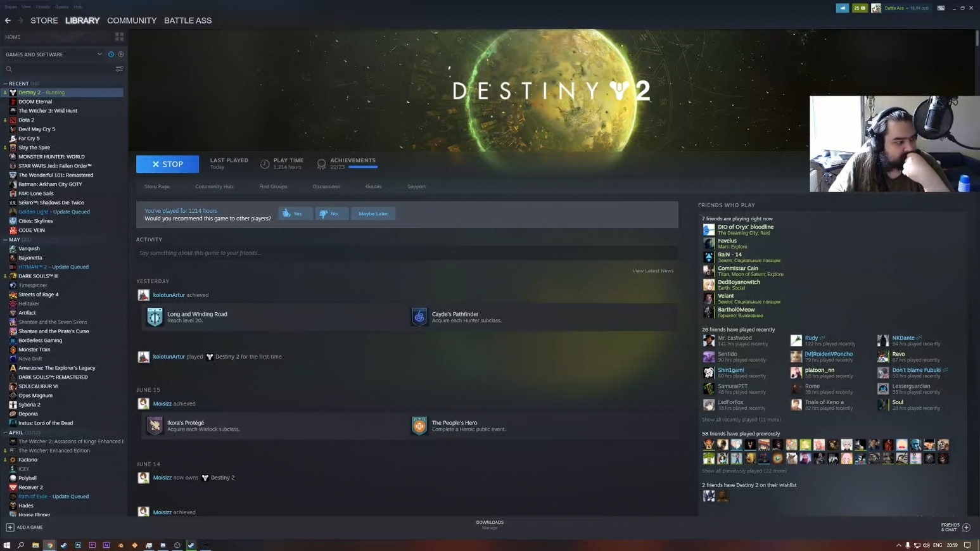Open the Steam announcements megaphone icon
The image size is (980, 551).
842,8
